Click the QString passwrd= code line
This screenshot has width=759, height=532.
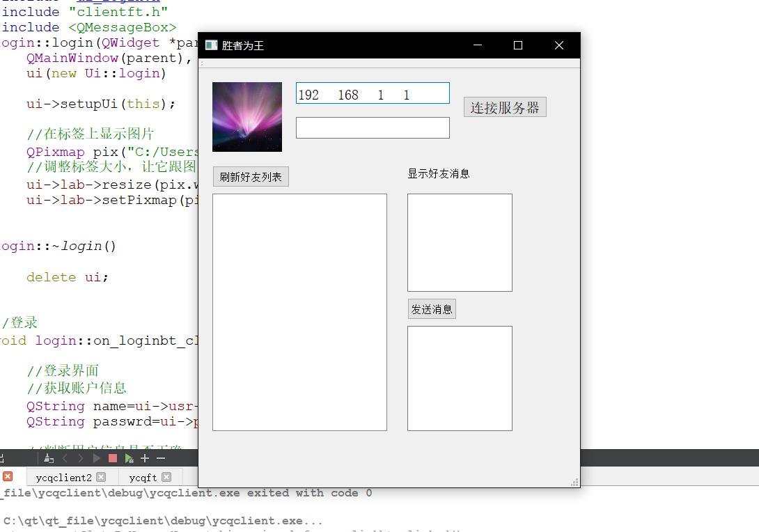(x=112, y=421)
